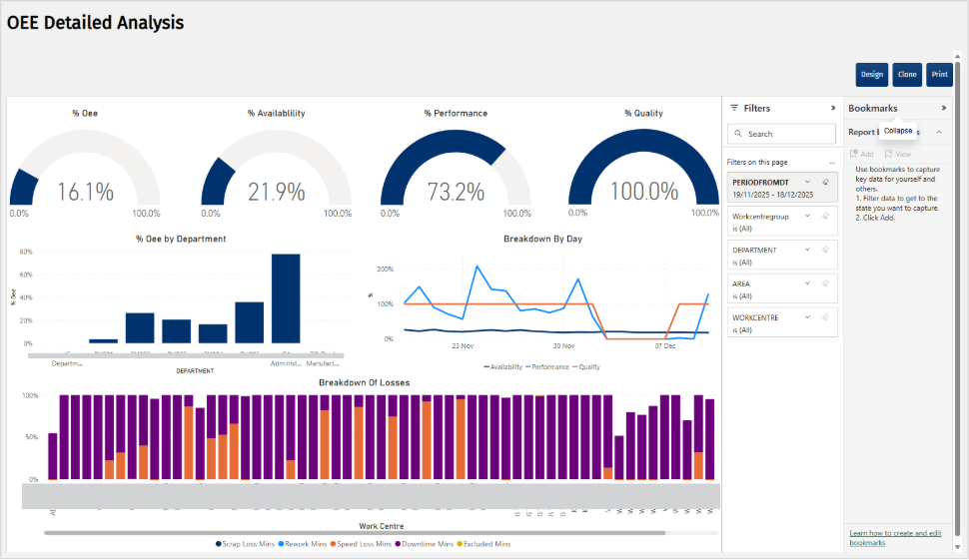Click the 21.9% Availability gauge value
The image size is (969, 560).
click(x=277, y=192)
